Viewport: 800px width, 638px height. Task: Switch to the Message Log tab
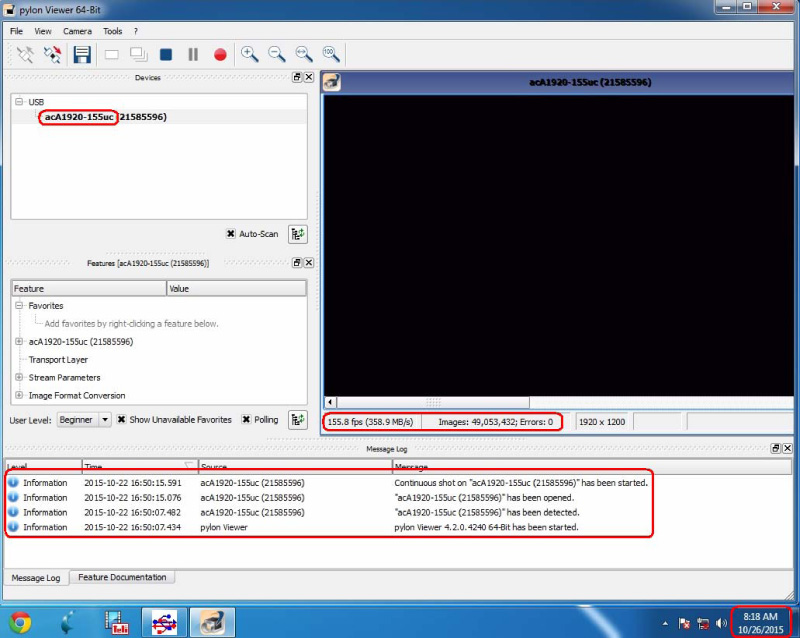click(36, 578)
